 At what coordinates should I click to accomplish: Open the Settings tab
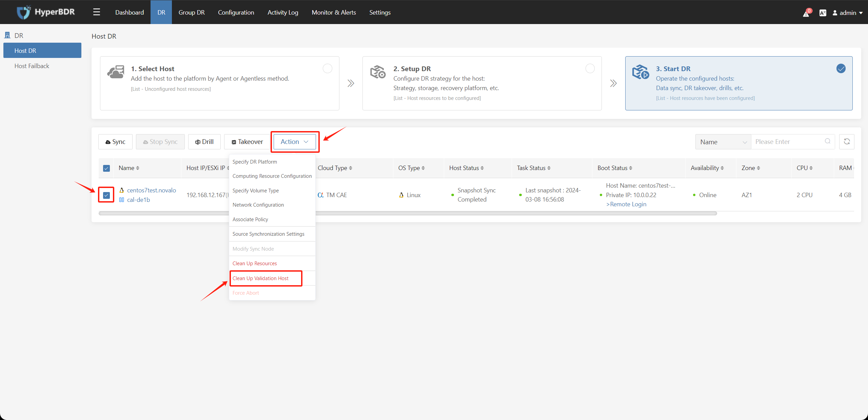point(380,12)
